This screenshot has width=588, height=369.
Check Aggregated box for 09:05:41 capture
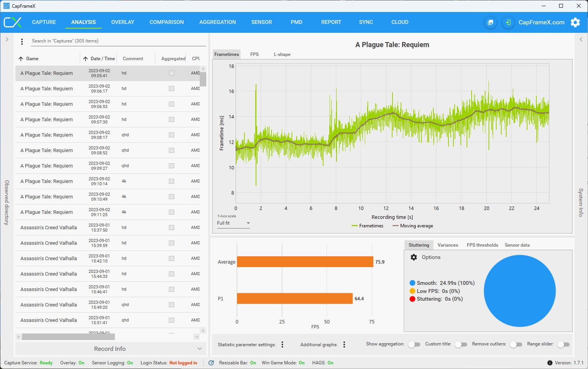pyautogui.click(x=172, y=73)
